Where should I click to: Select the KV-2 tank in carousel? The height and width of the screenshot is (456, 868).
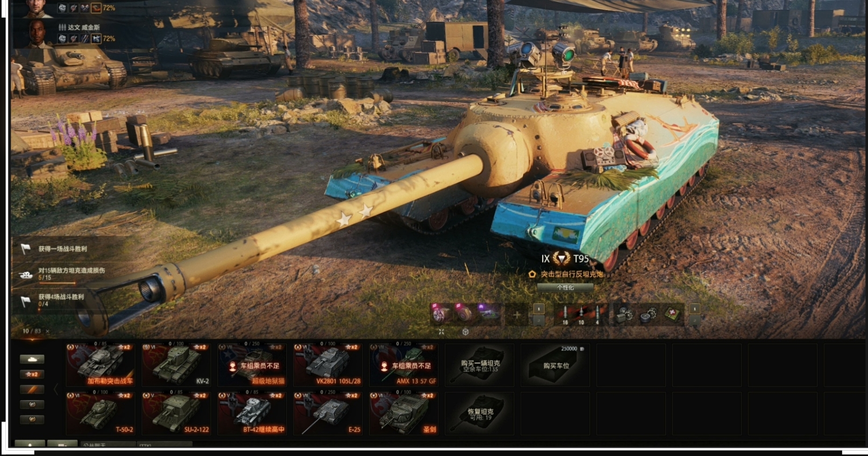pyautogui.click(x=176, y=365)
